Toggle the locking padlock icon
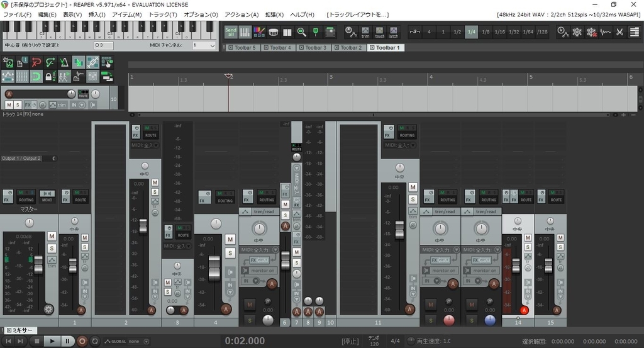Screen dimensions: 644x348 point(50,76)
